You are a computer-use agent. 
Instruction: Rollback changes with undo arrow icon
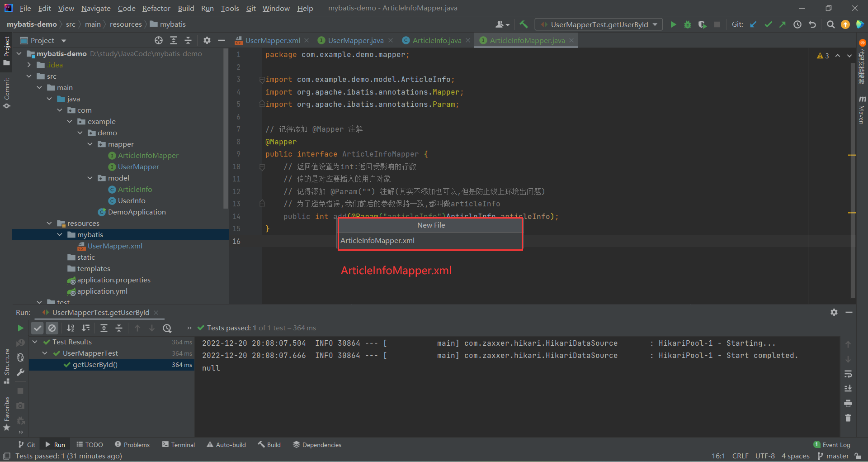812,24
